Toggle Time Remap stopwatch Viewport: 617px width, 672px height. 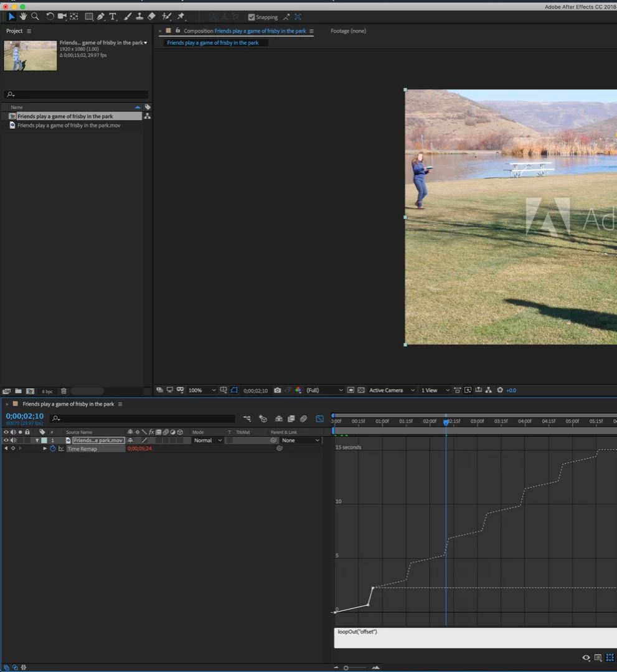pyautogui.click(x=53, y=448)
